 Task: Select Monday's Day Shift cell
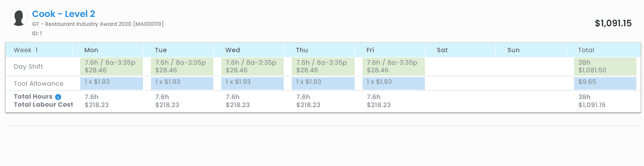click(112, 66)
